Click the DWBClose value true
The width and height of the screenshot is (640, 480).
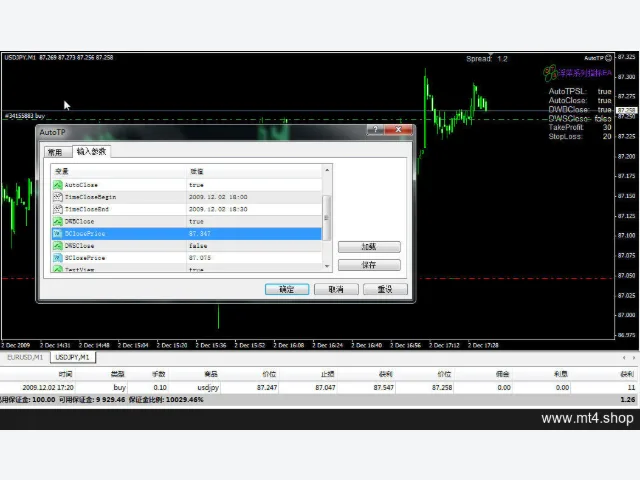196,222
